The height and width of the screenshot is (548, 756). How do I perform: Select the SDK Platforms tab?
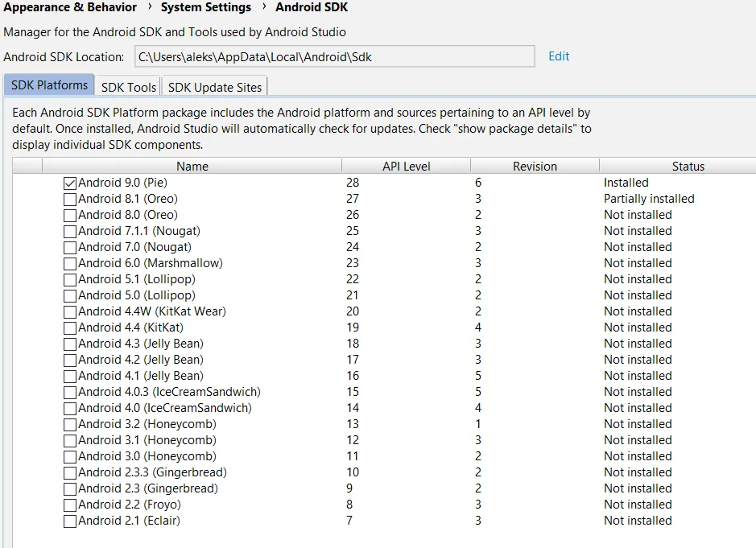pos(50,85)
